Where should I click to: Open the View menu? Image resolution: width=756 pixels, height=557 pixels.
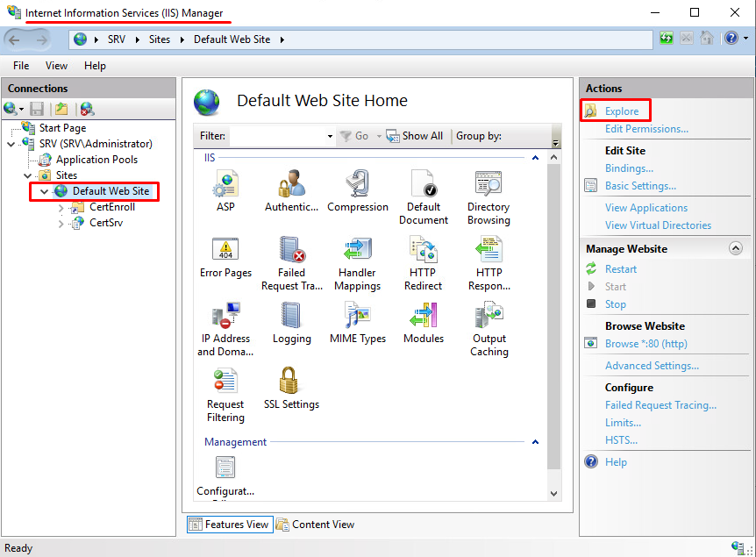click(56, 66)
